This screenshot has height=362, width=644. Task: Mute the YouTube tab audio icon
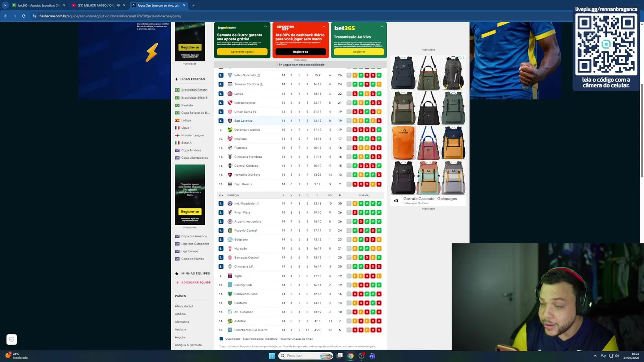point(118,5)
